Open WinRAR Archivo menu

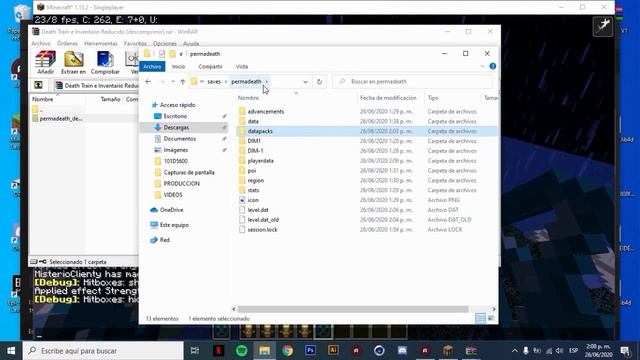[41, 43]
